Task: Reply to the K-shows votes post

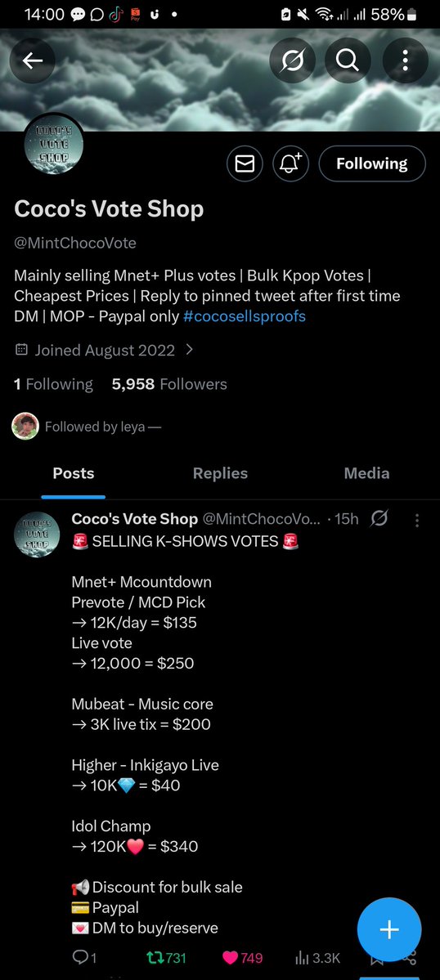Action: click(x=84, y=958)
